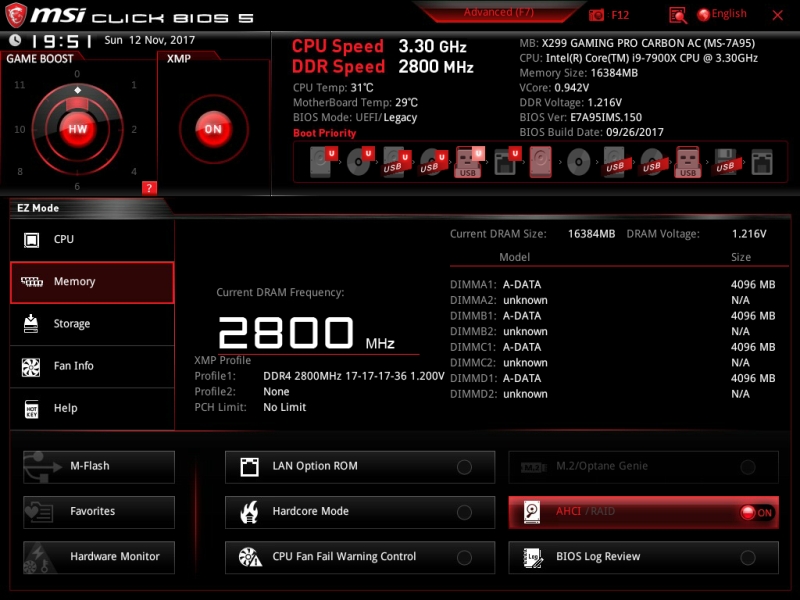
Task: Select the UEFI CD/DVD boot device icon
Action: coord(360,162)
